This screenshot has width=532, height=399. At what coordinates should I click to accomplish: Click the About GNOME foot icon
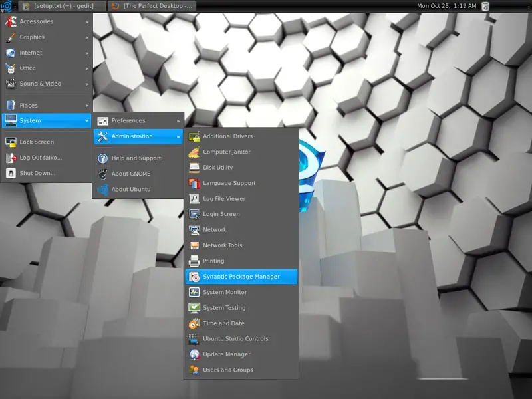[x=102, y=174]
